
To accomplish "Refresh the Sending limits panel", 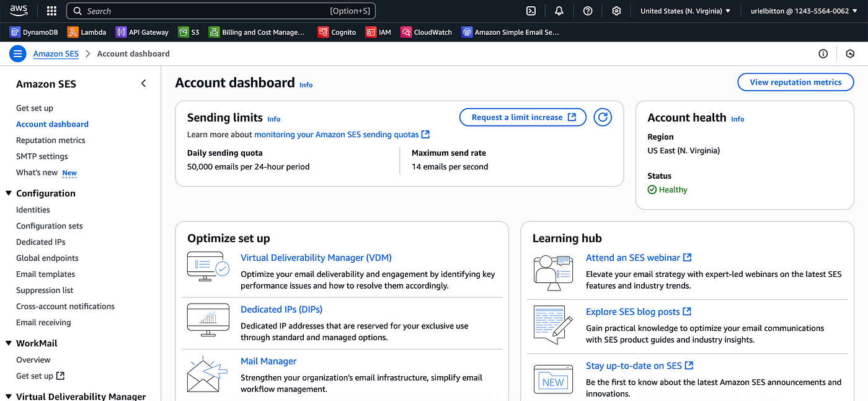I will tap(602, 117).
